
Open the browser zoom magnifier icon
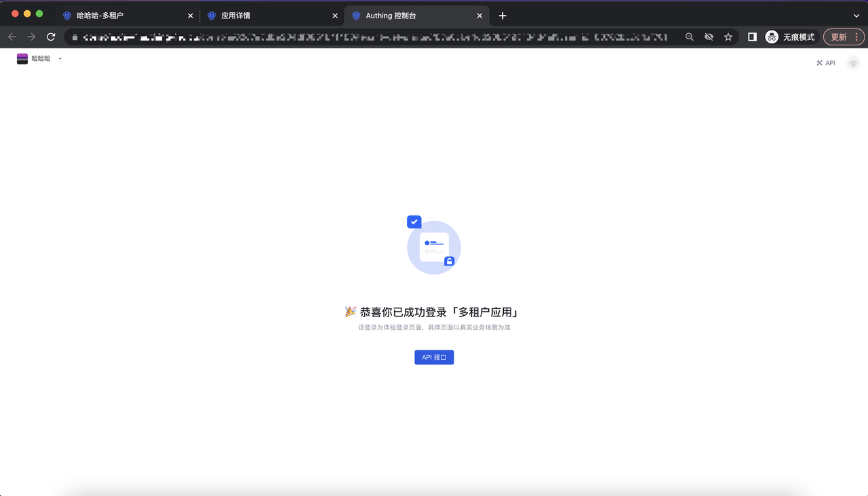[x=689, y=37]
